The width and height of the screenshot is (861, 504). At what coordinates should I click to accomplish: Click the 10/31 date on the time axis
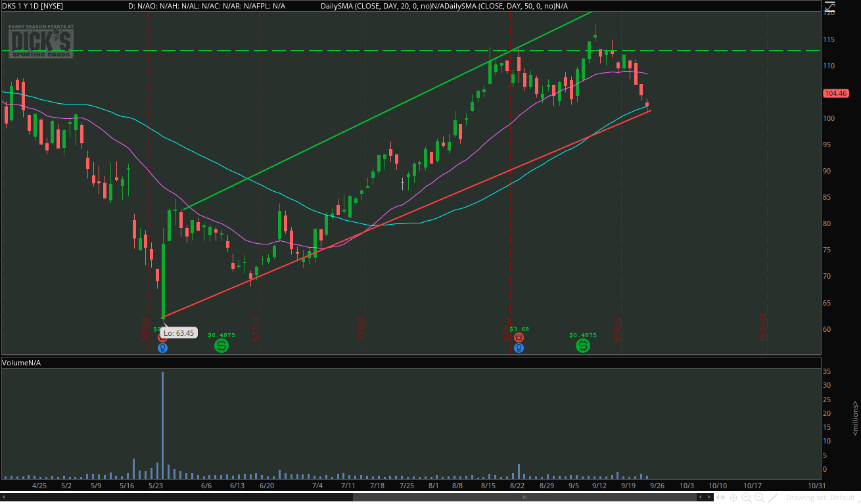[816, 486]
